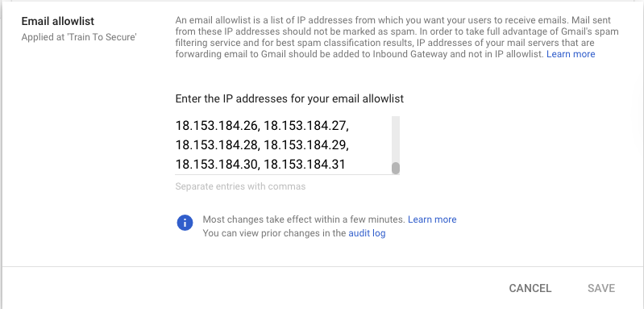Screen dimensions: 644x309
Task: Click the SAVE button
Action: pyautogui.click(x=600, y=289)
